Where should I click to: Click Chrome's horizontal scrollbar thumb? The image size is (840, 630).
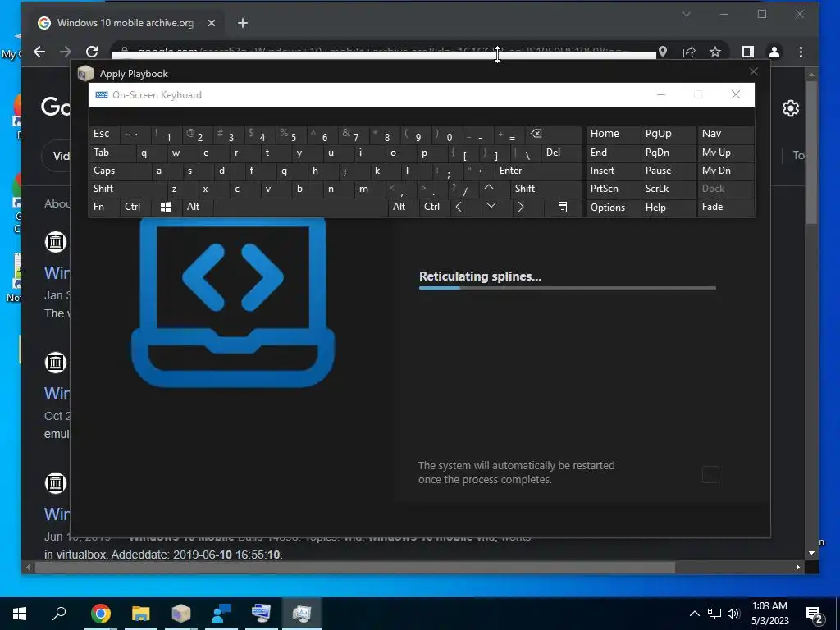pos(355,567)
